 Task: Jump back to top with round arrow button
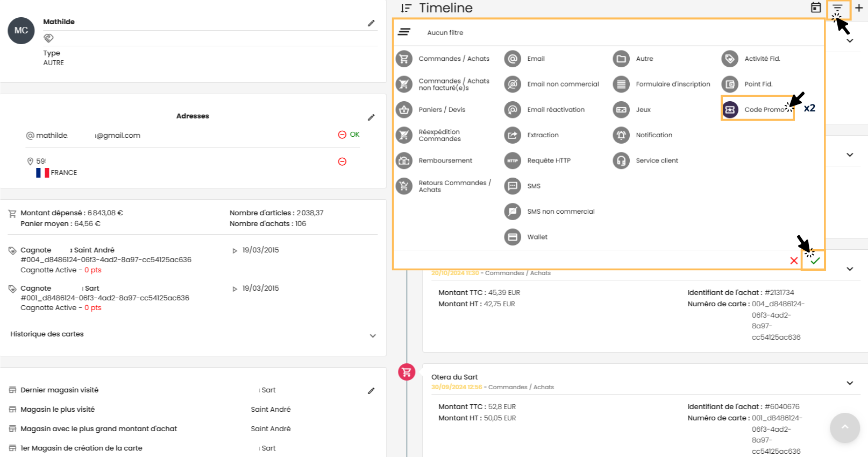[x=845, y=427]
